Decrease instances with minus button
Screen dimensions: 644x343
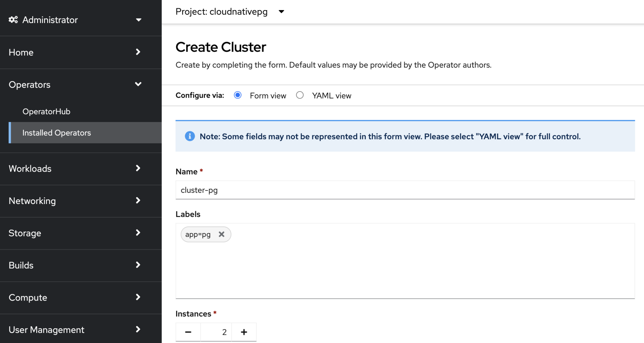coord(188,332)
